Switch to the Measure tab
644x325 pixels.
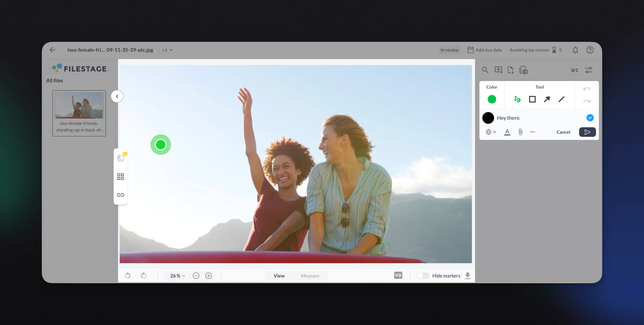310,276
